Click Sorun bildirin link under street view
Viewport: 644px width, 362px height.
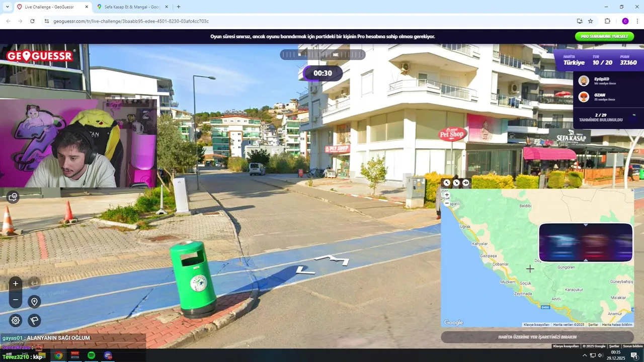click(x=633, y=346)
